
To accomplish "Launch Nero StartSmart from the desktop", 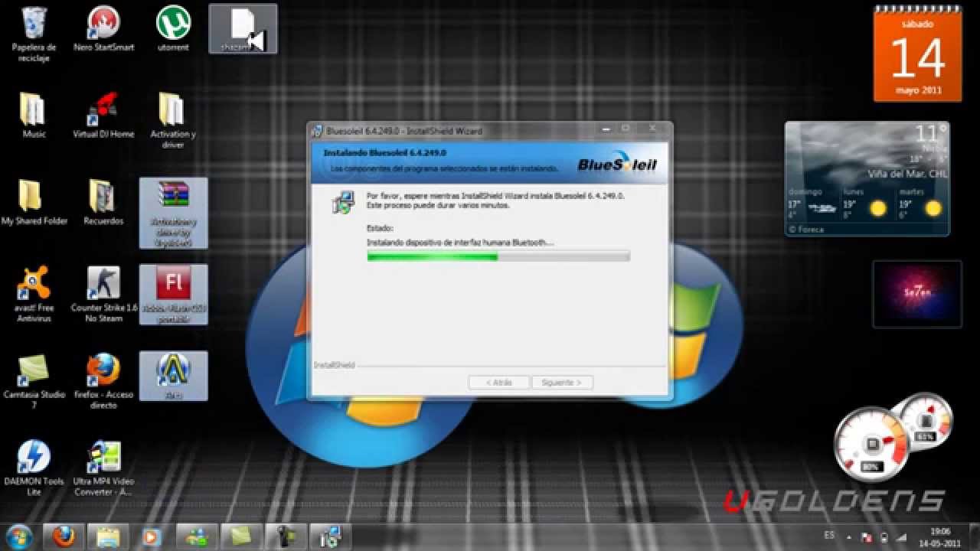I will click(103, 31).
